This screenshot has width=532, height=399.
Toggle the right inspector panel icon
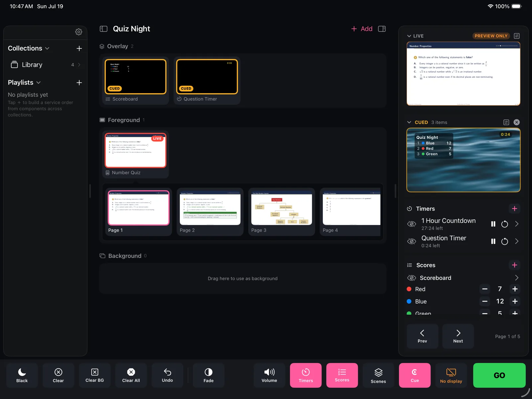[x=382, y=29]
